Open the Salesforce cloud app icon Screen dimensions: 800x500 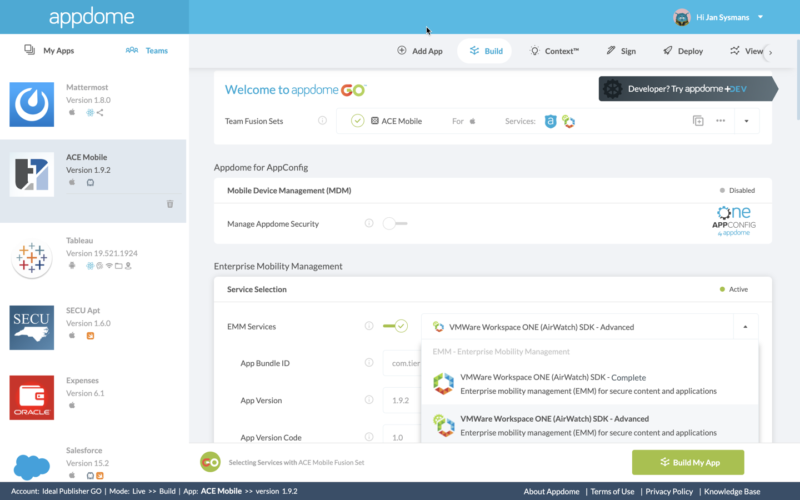(32, 465)
